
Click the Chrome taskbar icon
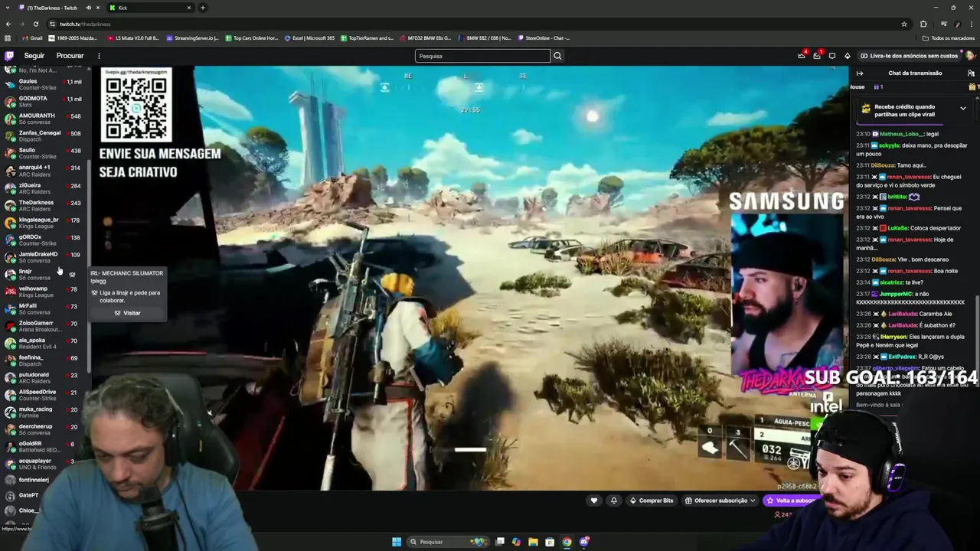(567, 542)
